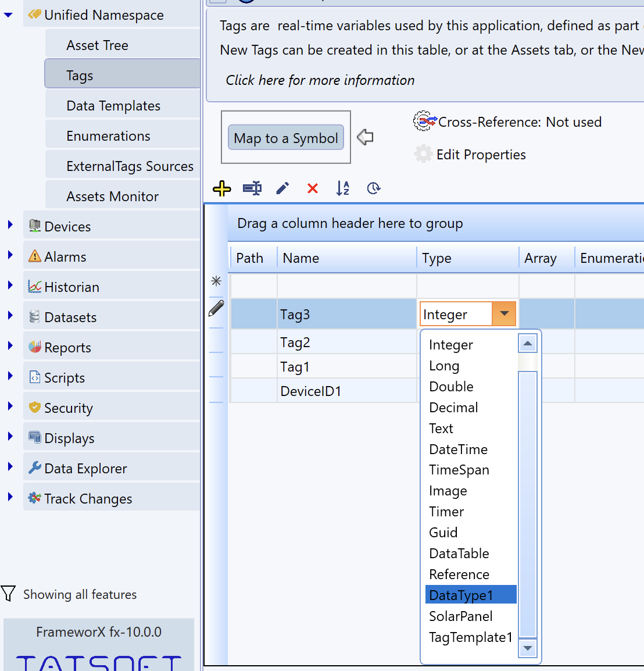Open the Integer type dropdown arrow for Tag3
This screenshot has width=644, height=671.
click(504, 314)
